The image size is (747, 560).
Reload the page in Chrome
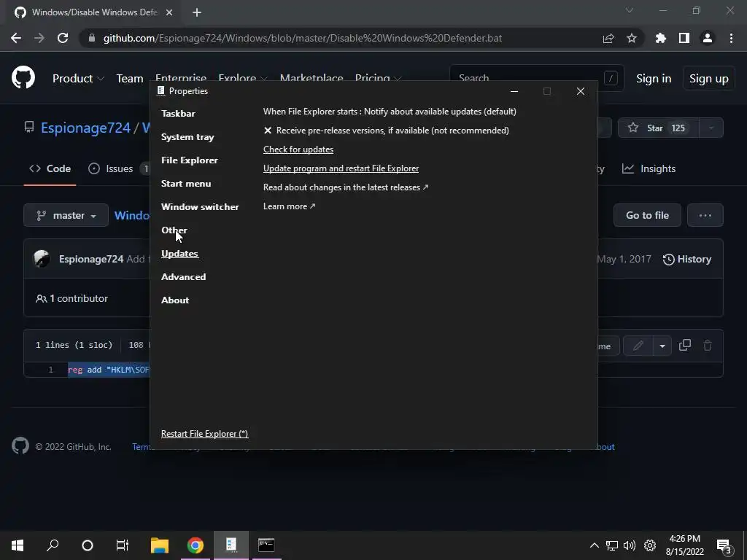point(63,38)
